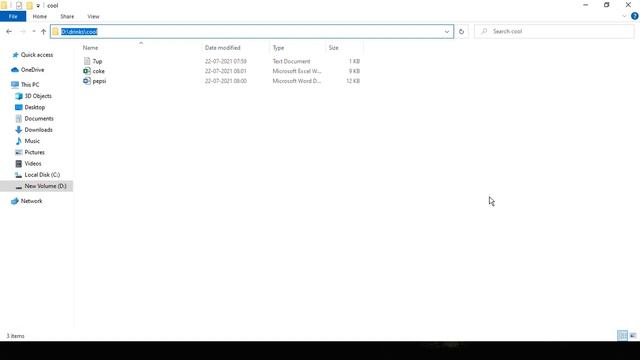Select This PC in the sidebar
640x360 pixels.
tap(30, 84)
